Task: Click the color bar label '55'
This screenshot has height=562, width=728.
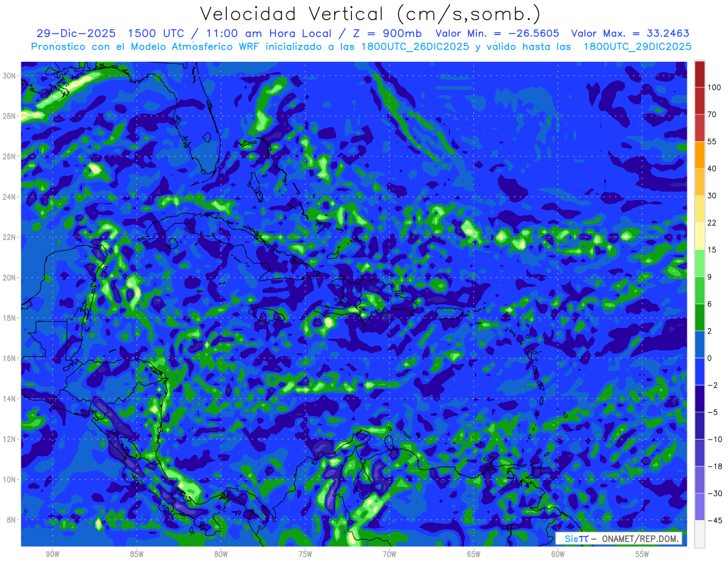Action: [712, 141]
